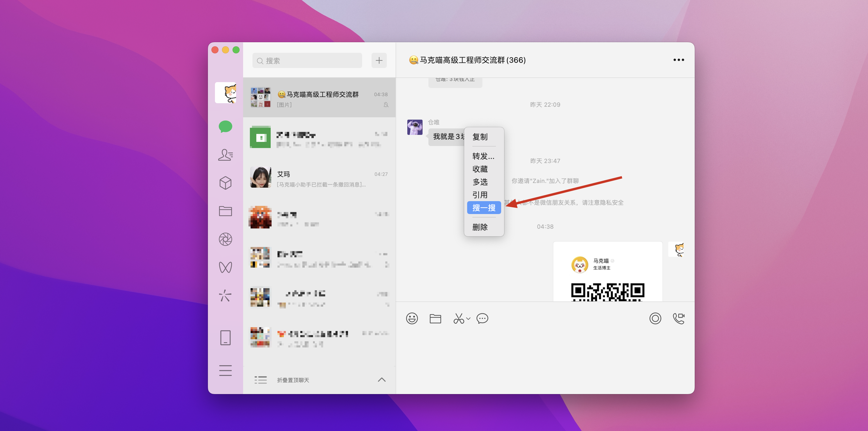Select 复制 from the context menu
The height and width of the screenshot is (431, 868).
(x=480, y=137)
